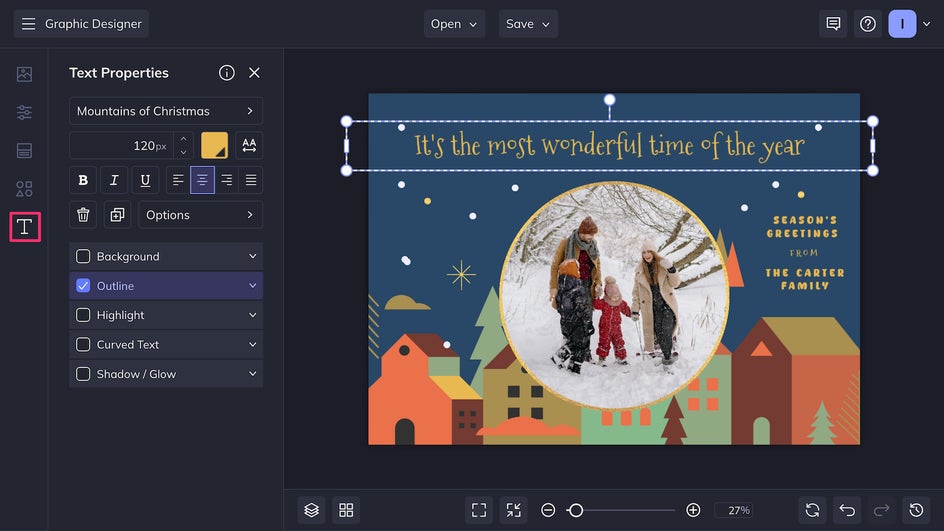Open the Options submenu

(x=200, y=215)
